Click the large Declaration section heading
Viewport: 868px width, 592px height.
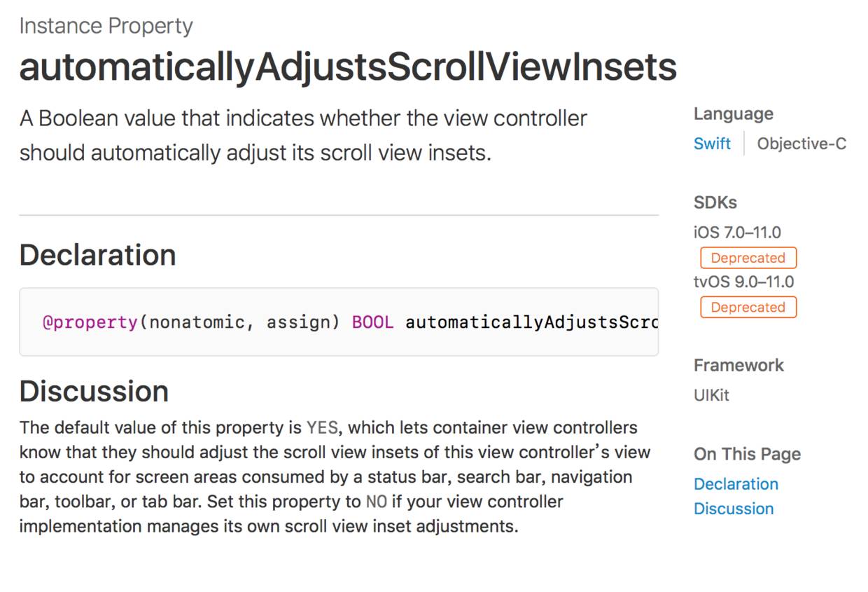[97, 255]
